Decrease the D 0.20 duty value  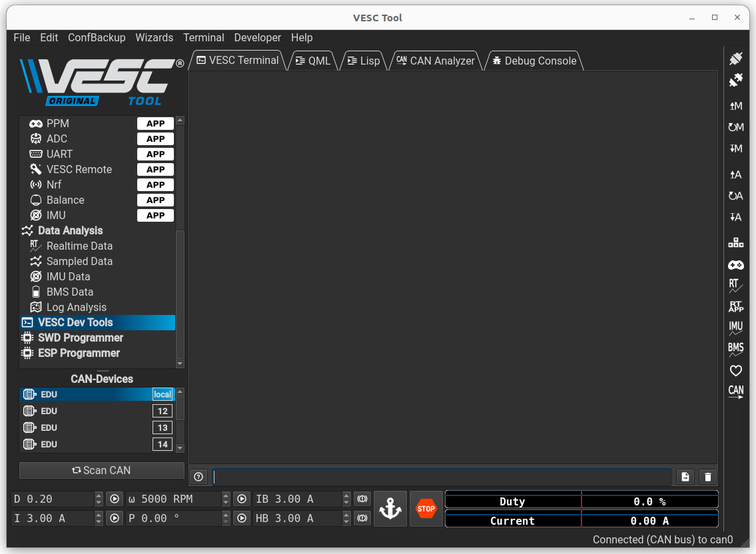(x=99, y=501)
